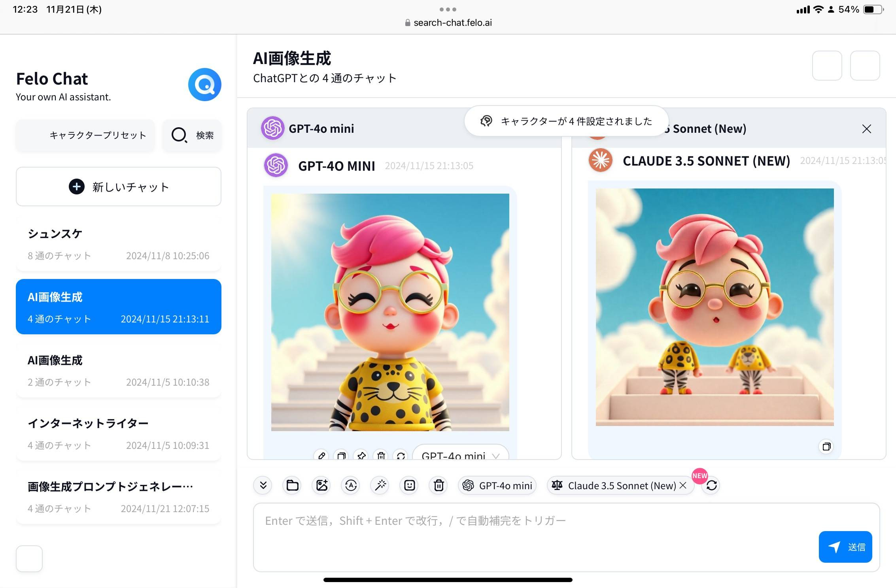Expand the double-chevron toolbar collapse button
896x588 pixels.
pyautogui.click(x=263, y=485)
